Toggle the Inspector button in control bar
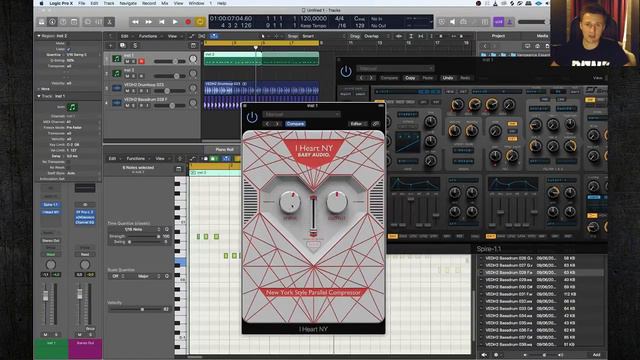Image resolution: width=640 pixels, height=360 pixels. point(52,22)
